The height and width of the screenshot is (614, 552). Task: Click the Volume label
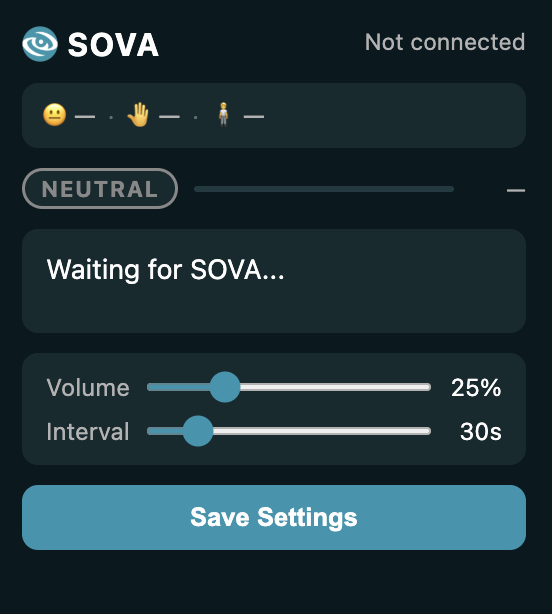tap(88, 388)
